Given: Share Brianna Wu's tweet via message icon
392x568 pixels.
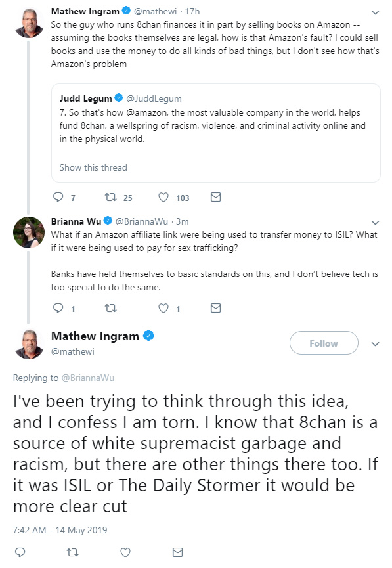Looking at the screenshot, I should tap(215, 308).
